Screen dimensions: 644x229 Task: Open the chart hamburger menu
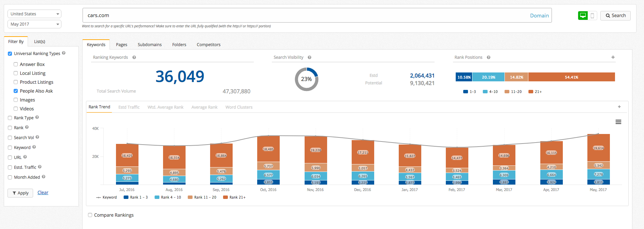[x=618, y=122]
